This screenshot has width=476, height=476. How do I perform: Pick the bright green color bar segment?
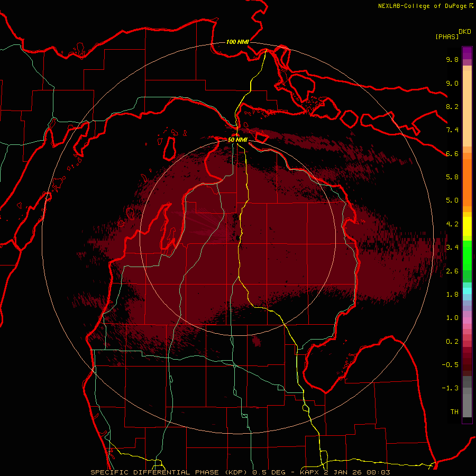[467, 255]
